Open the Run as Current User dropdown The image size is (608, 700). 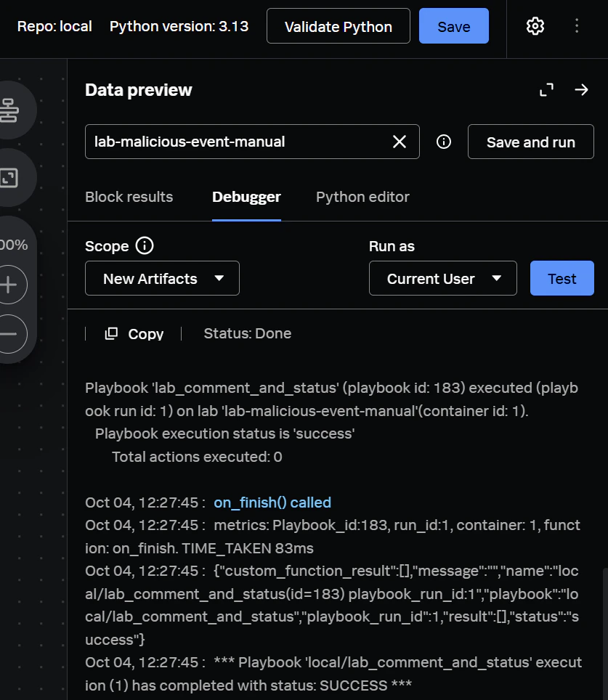pyautogui.click(x=442, y=278)
